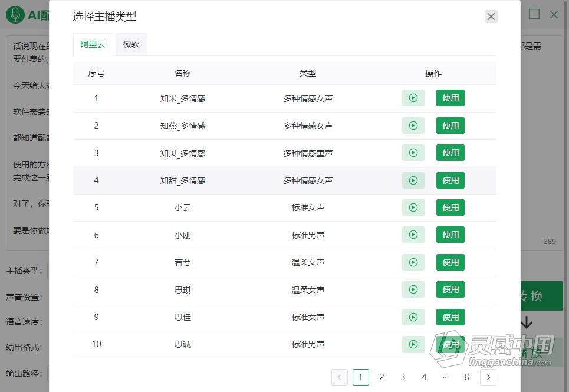
Task: Click 使用 for 小云
Action: (x=450, y=207)
